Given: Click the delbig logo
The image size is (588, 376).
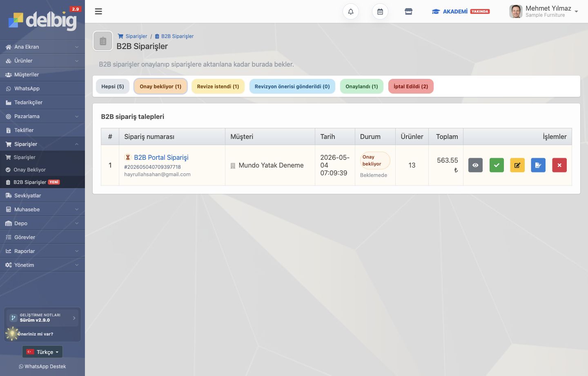Looking at the screenshot, I should [x=42, y=20].
